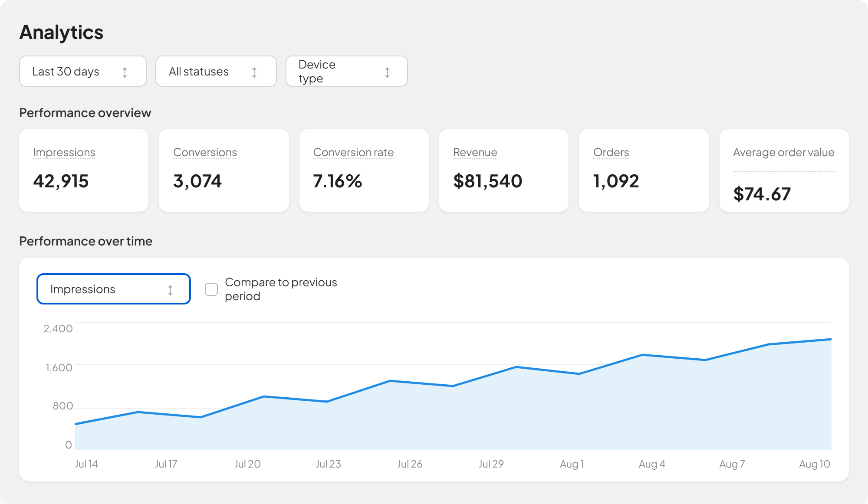The width and height of the screenshot is (868, 504).
Task: Open the Device type filter dropdown
Action: pos(347,71)
